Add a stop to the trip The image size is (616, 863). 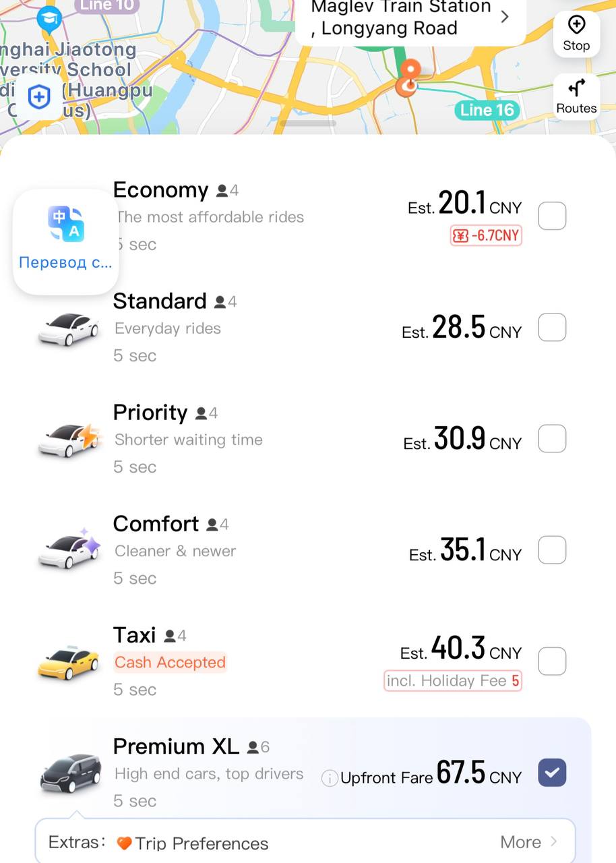(x=576, y=34)
